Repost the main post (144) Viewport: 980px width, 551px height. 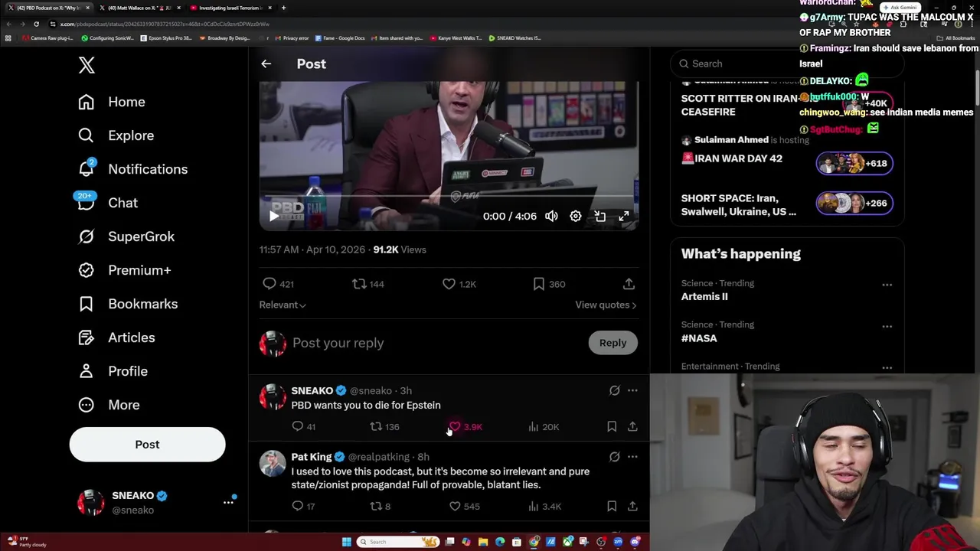point(368,284)
